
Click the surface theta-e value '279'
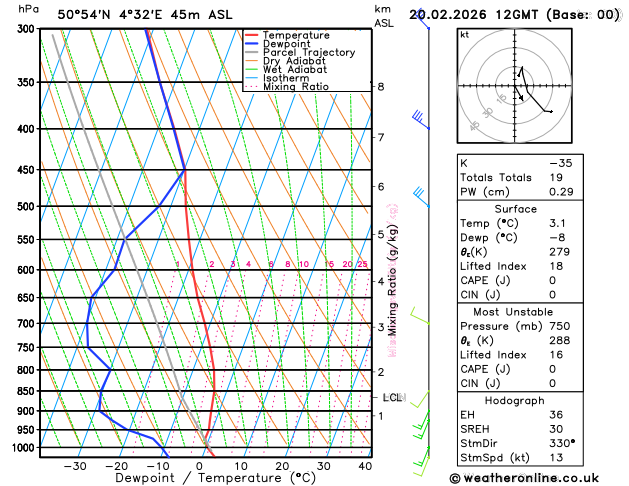pos(560,252)
